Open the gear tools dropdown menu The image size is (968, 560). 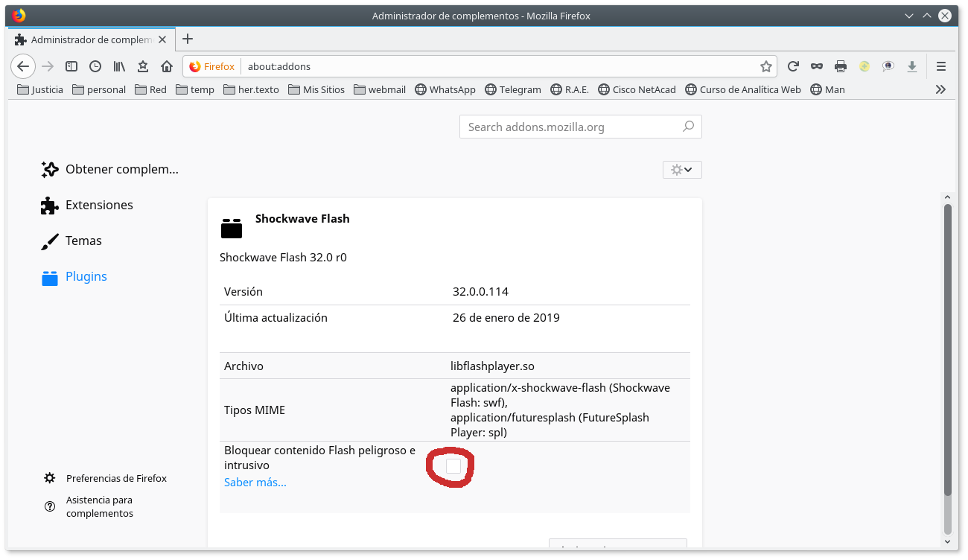point(681,170)
